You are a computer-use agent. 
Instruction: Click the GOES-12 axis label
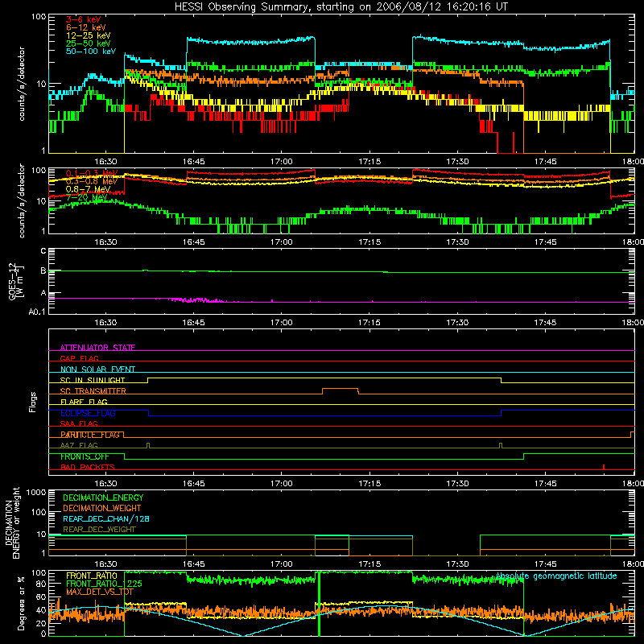coord(15,282)
